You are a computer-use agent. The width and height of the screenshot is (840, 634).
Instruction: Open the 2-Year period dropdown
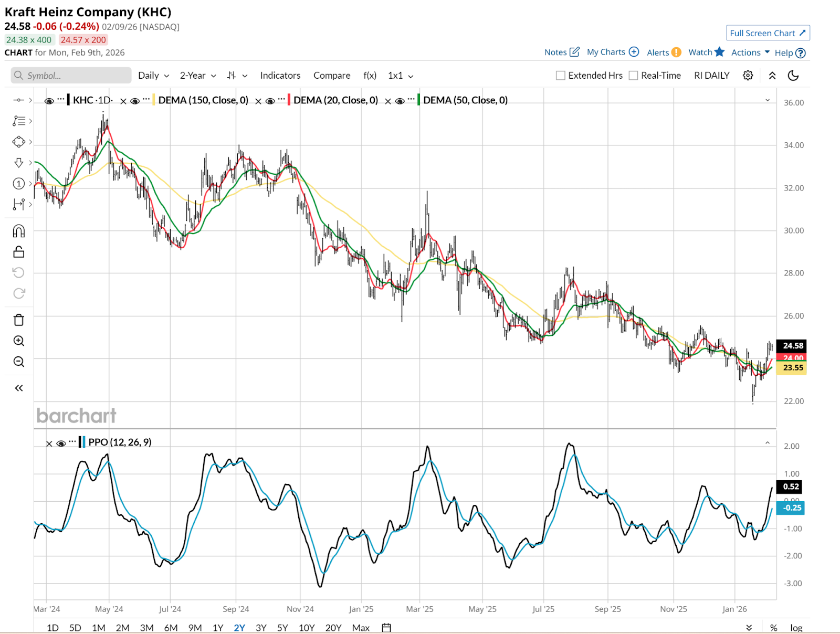(198, 76)
